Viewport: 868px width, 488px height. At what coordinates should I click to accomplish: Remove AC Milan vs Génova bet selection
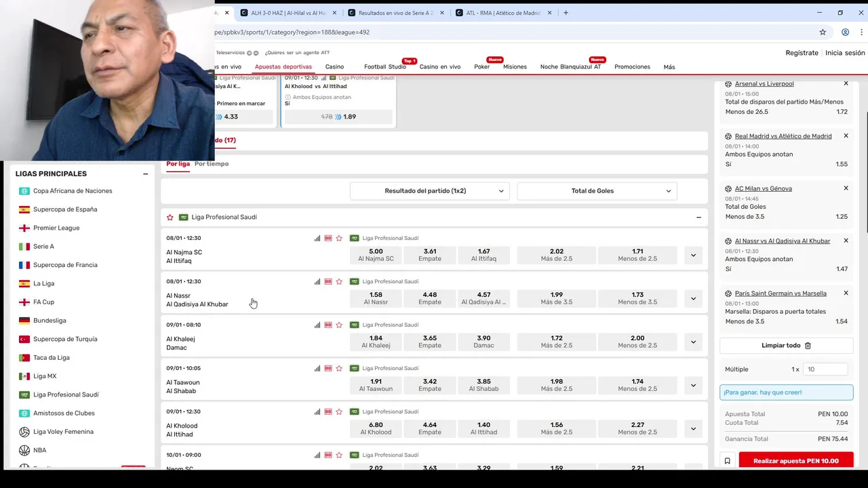[846, 188]
